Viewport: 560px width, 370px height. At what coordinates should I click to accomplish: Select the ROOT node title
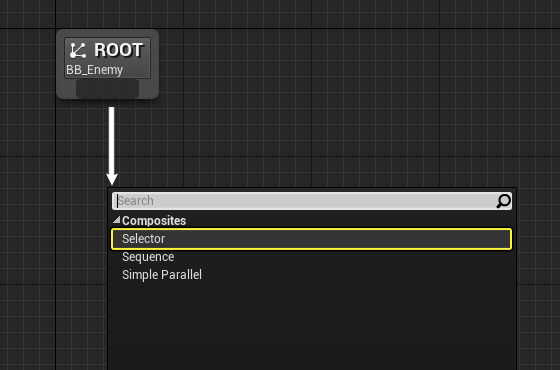click(119, 50)
